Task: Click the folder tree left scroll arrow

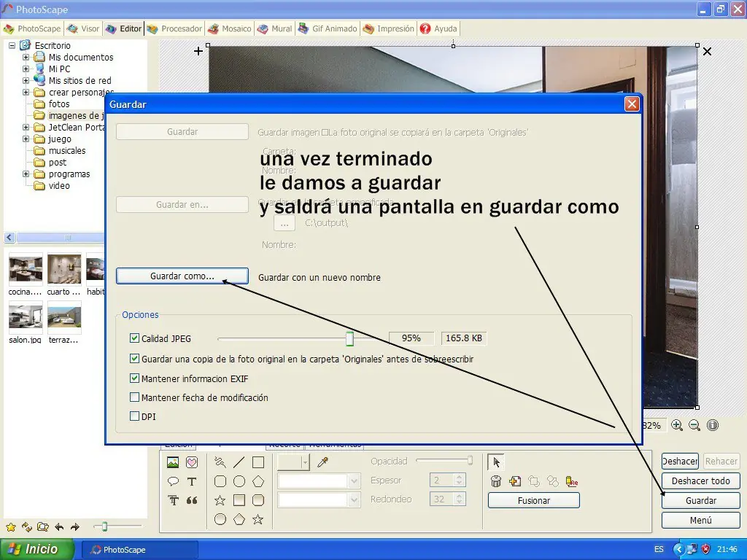Action: 9,237
